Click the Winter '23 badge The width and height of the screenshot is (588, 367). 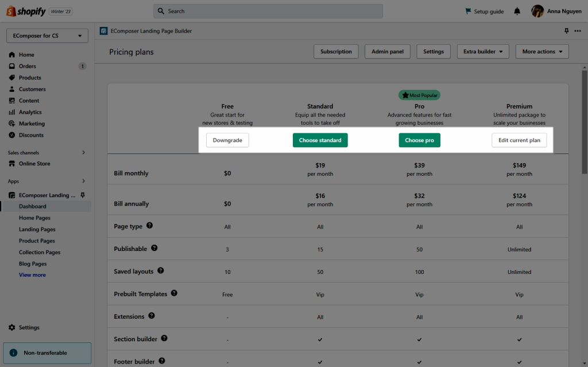pyautogui.click(x=61, y=11)
